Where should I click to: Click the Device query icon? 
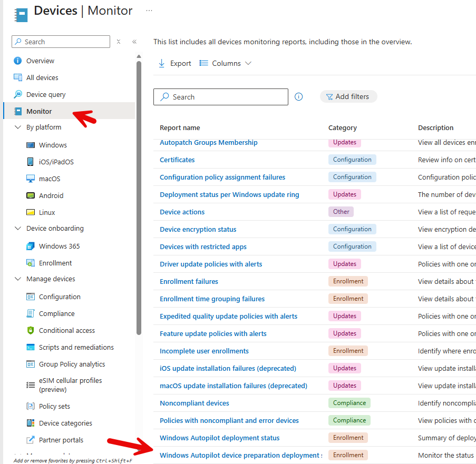tap(18, 94)
